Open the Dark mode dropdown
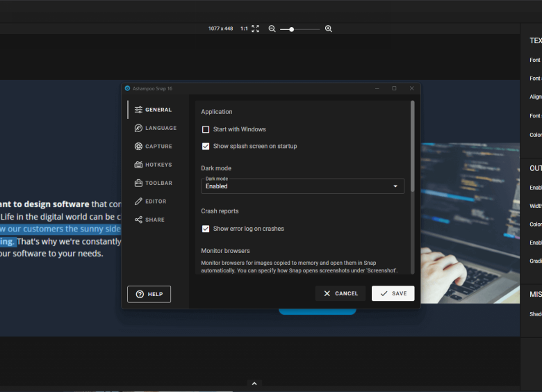The image size is (542, 392). coord(302,186)
